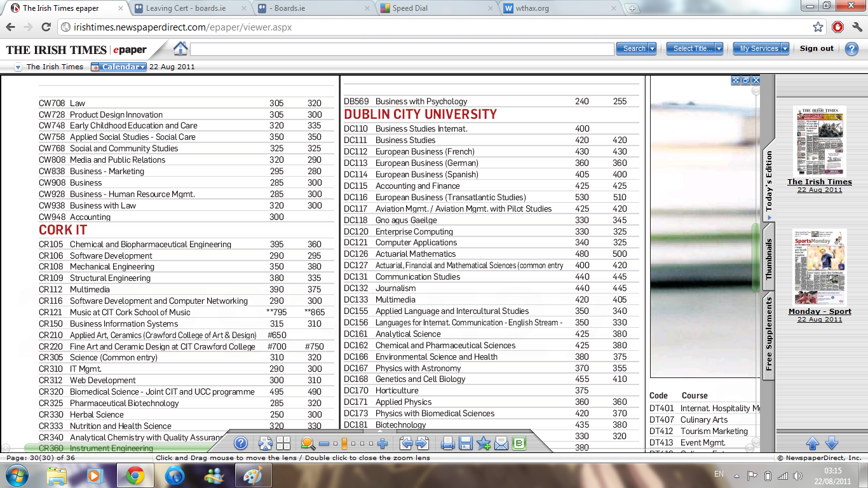Click the CR121 Music at CIT row
The image size is (868, 488).
pyautogui.click(x=186, y=312)
